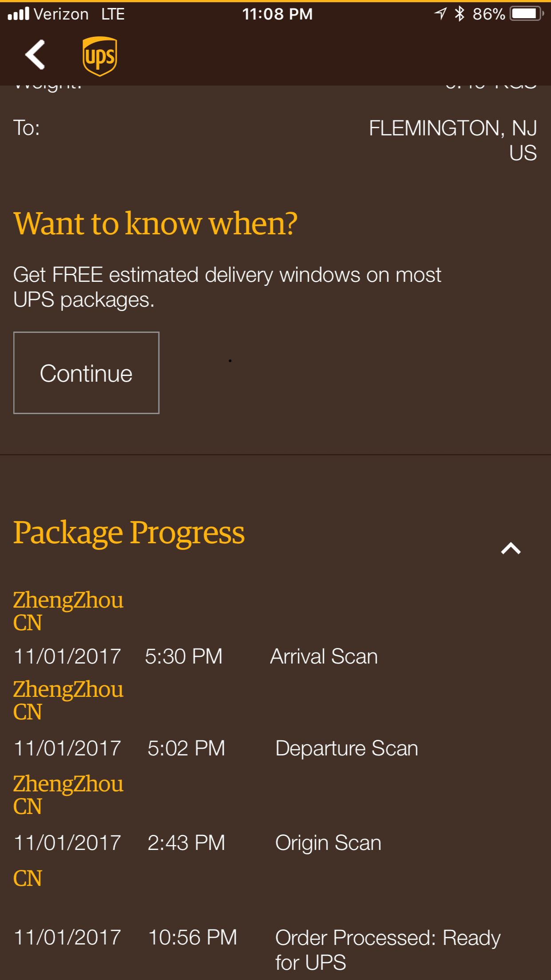Open ZhengZhou CN location above Departure Scan

coord(68,700)
